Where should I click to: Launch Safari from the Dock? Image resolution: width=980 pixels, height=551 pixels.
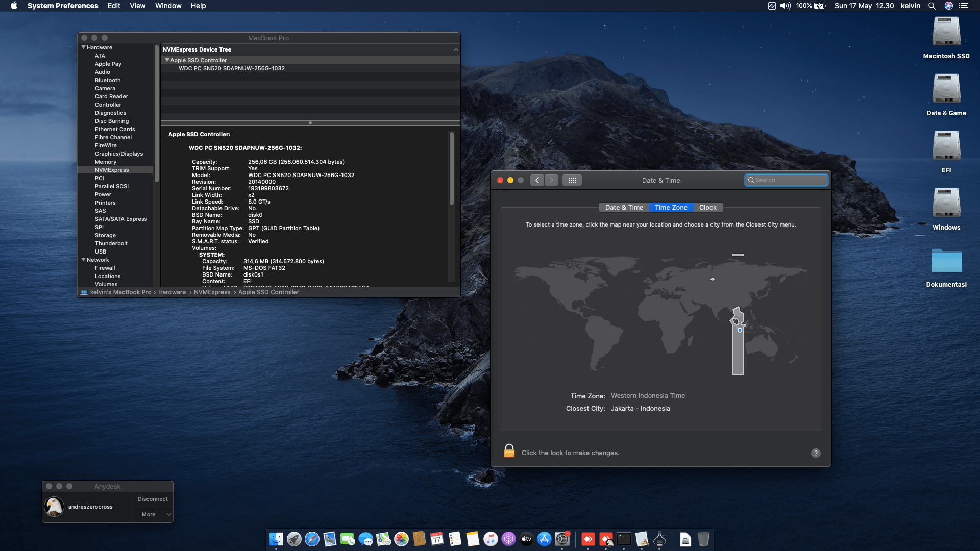click(312, 539)
